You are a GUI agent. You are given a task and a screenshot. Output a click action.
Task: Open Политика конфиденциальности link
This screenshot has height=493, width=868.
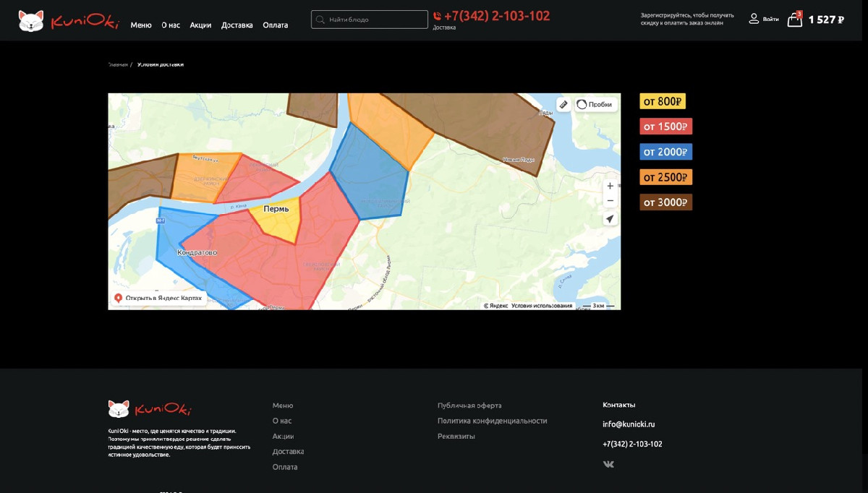[493, 421]
